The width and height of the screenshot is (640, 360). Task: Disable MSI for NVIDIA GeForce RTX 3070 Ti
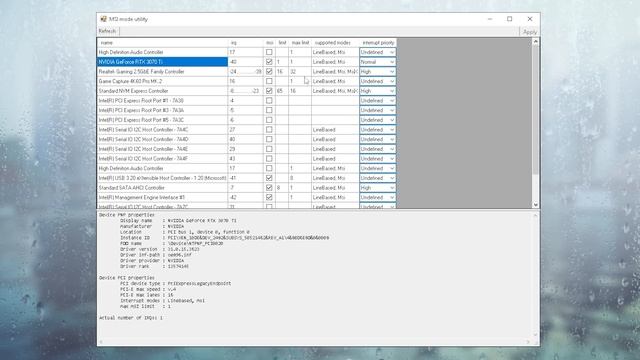269,62
